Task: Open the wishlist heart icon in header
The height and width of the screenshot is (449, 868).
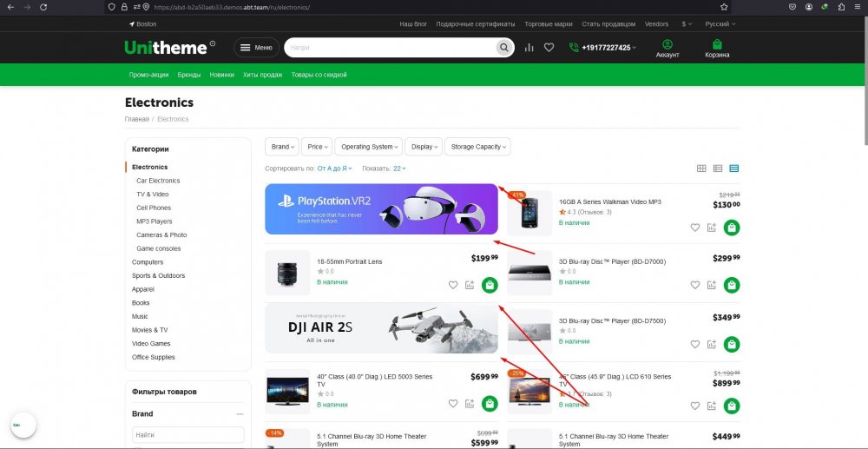Action: tap(549, 48)
